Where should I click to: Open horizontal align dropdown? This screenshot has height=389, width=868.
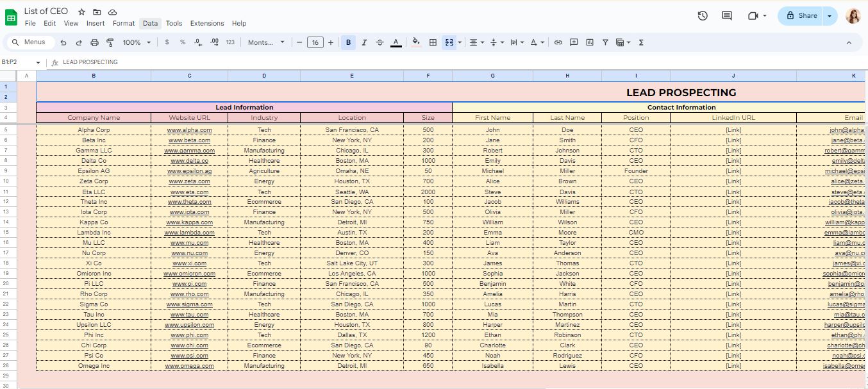pyautogui.click(x=477, y=42)
